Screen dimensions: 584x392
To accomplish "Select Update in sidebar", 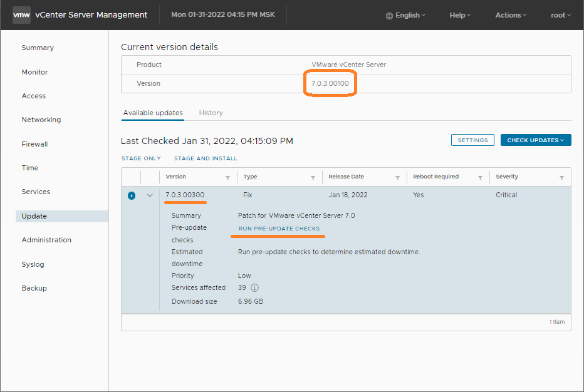I will pos(62,216).
